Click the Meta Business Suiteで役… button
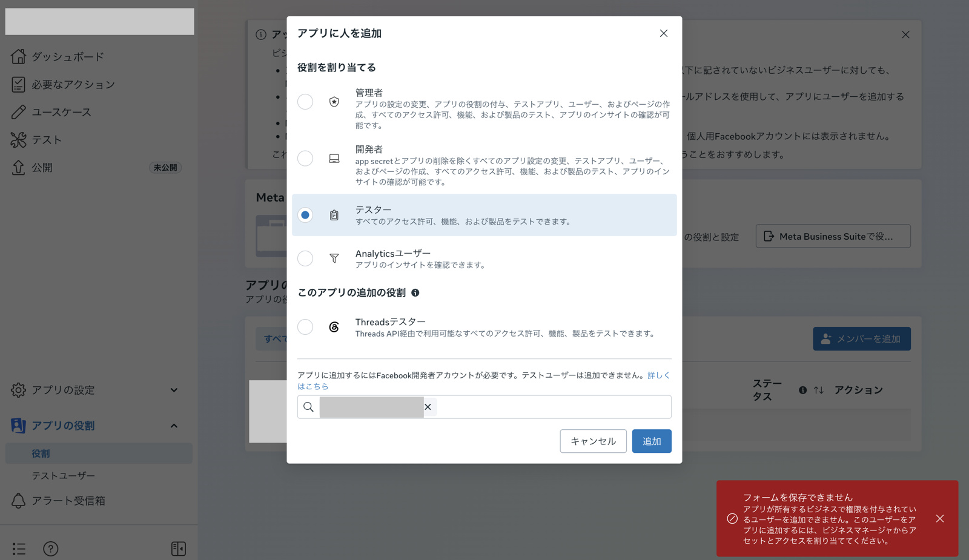 833,236
